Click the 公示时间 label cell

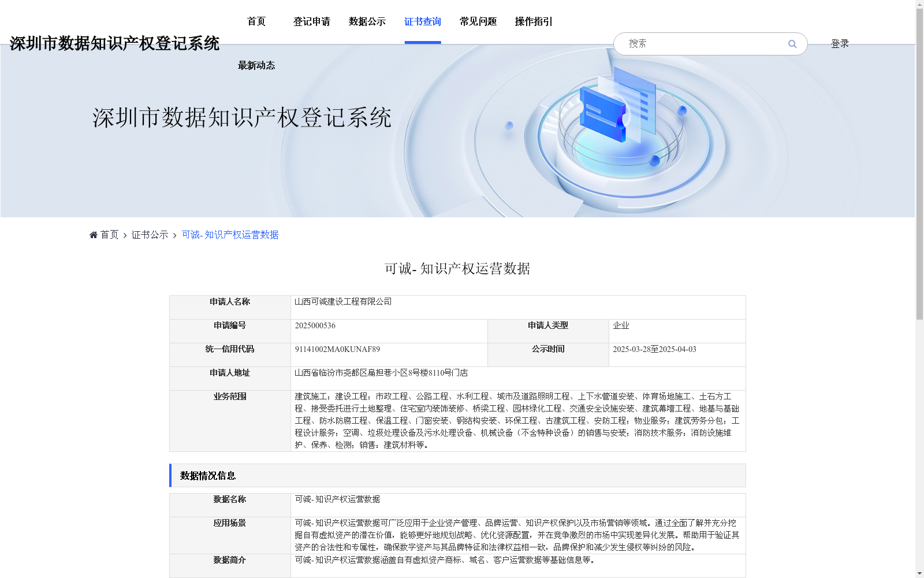(548, 355)
